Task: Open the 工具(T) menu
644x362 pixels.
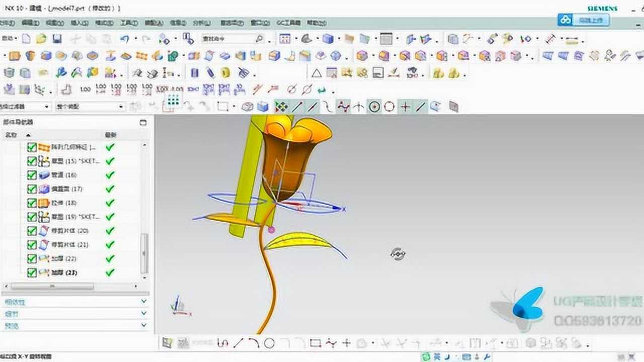Action: pyautogui.click(x=129, y=23)
